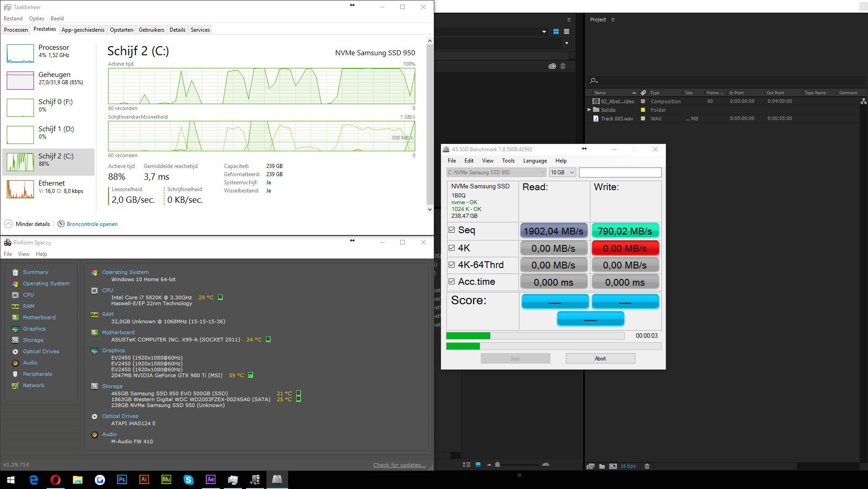The image size is (868, 489).
Task: Click Check for updates link in Speccy
Action: (x=399, y=465)
